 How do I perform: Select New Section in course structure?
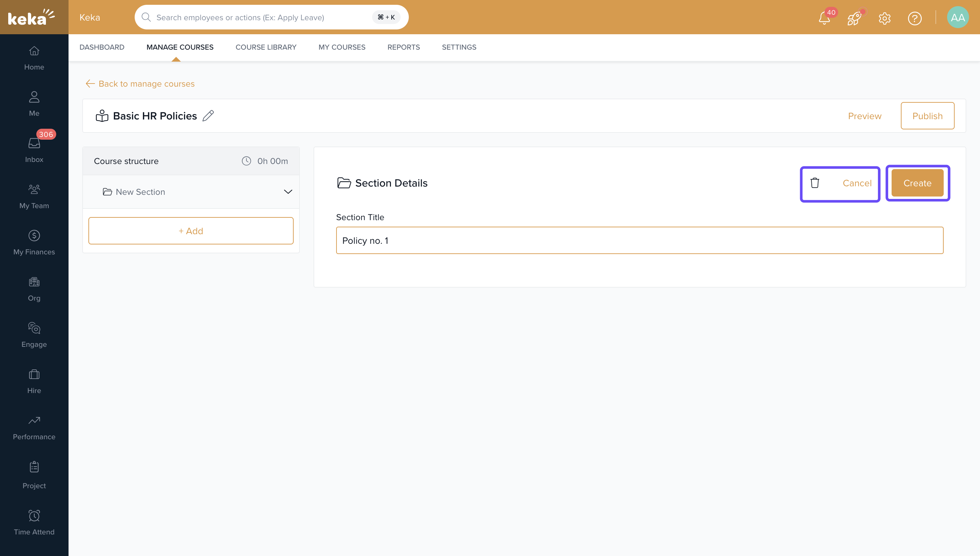[140, 192]
